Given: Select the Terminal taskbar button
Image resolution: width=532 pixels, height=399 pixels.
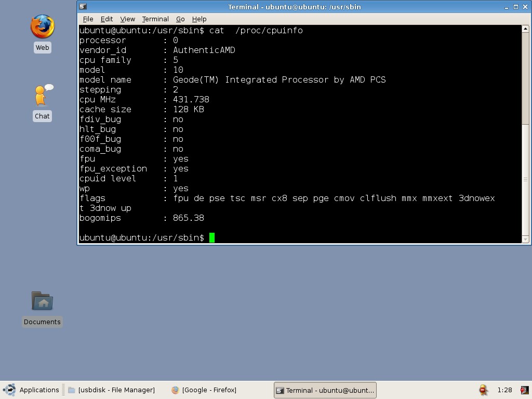Looking at the screenshot, I should pos(325,390).
